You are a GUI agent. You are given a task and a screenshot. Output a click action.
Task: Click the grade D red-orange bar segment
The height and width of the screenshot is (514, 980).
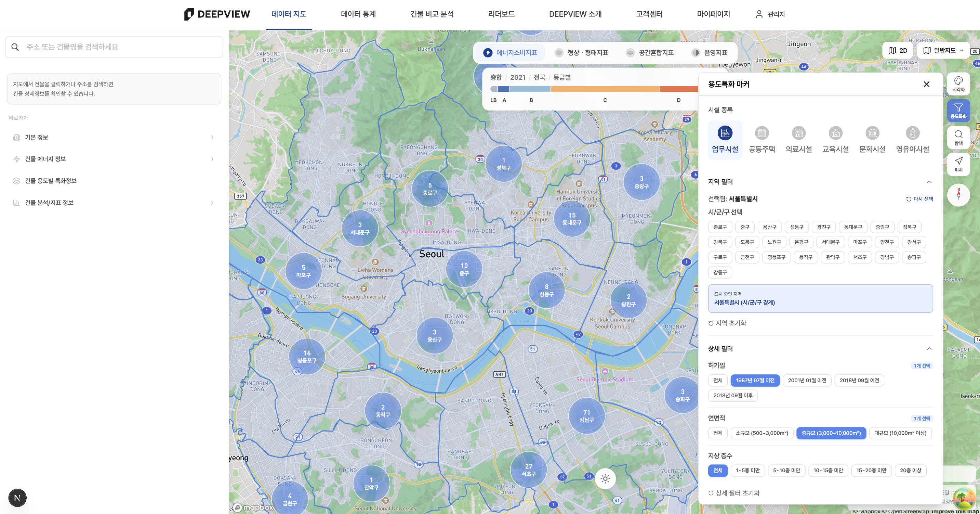click(x=679, y=89)
